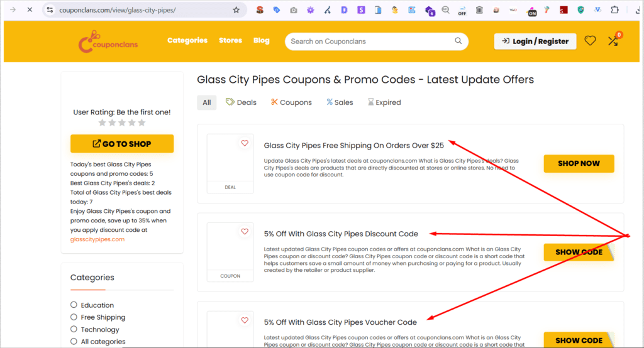The height and width of the screenshot is (348, 644).
Task: Click the search magnifier icon
Action: click(458, 41)
